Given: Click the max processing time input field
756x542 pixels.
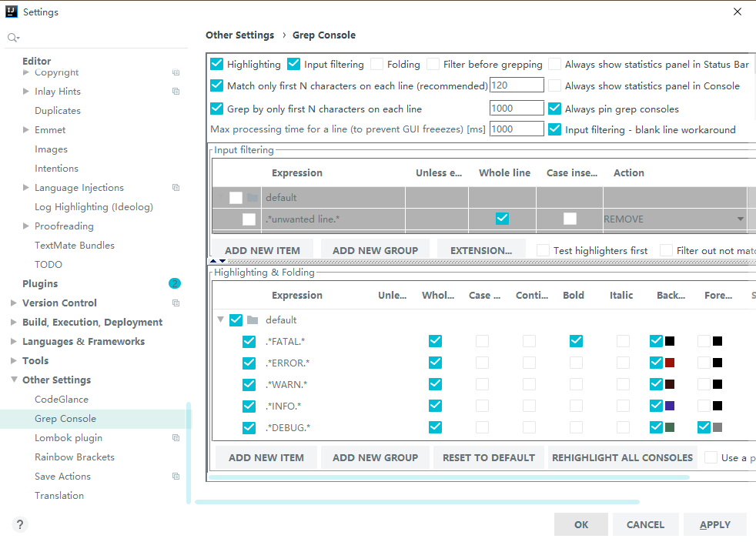Looking at the screenshot, I should coord(517,129).
